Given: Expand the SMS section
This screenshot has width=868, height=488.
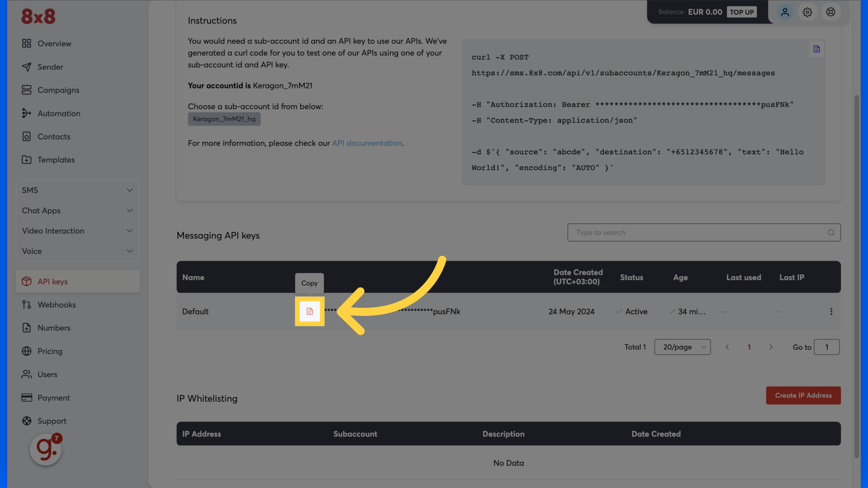Looking at the screenshot, I should (x=78, y=190).
